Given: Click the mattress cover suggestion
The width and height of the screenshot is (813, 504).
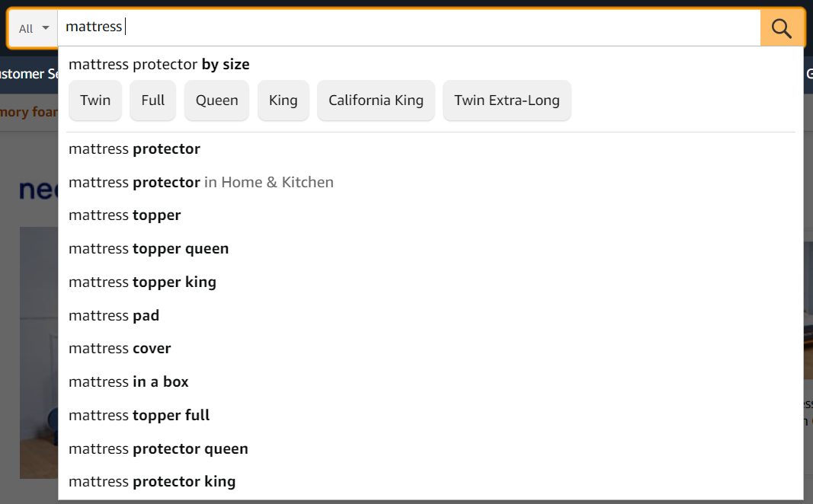Looking at the screenshot, I should pos(120,349).
